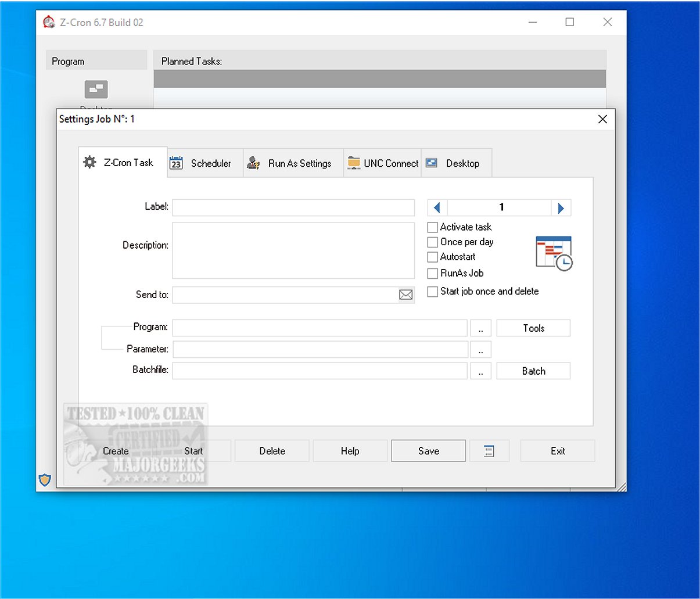The width and height of the screenshot is (700, 599).
Task: Open browse button next to Parameter
Action: point(481,350)
